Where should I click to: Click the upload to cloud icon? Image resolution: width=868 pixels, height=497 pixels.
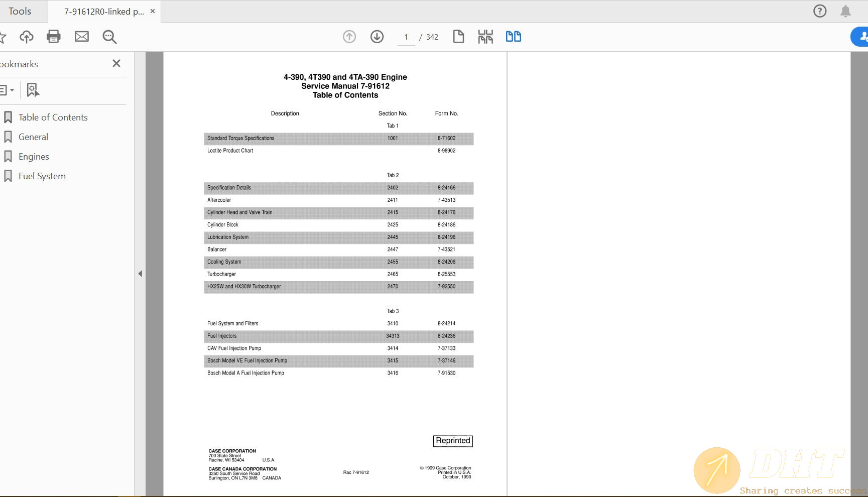pyautogui.click(x=27, y=37)
